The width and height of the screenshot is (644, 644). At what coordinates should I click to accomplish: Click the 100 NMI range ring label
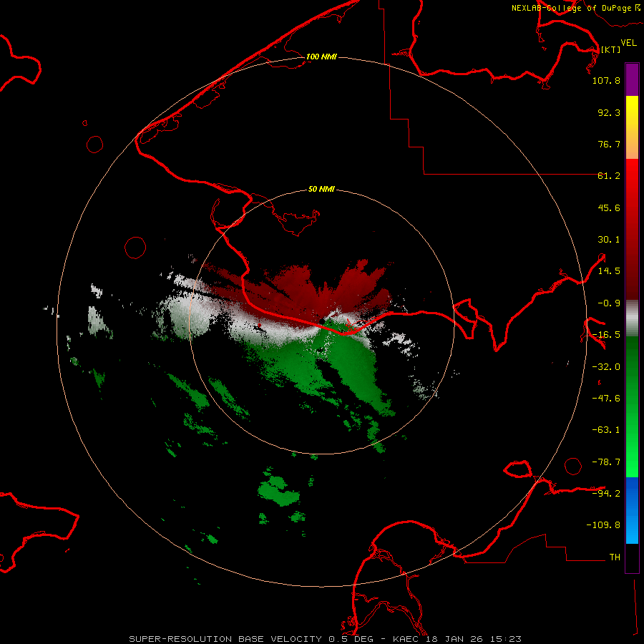coord(321,57)
